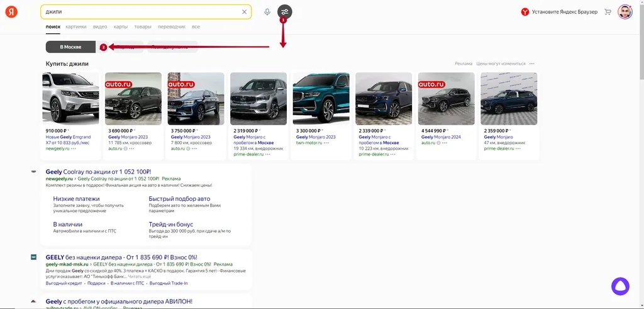Image resolution: width=644 pixels, height=309 pixels.
Task: Open "Geely Coolray по акции" result link
Action: tap(98, 171)
